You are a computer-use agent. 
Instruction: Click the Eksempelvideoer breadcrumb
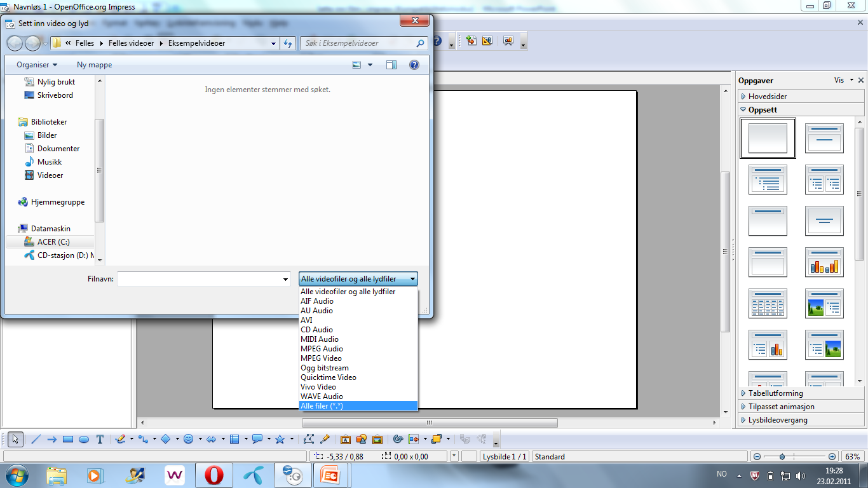tap(196, 43)
